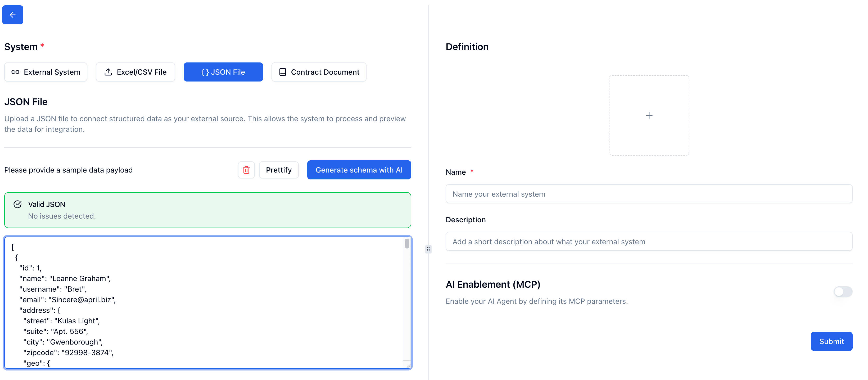Image resolution: width=868 pixels, height=380 pixels.
Task: Click the JSON editor scrollbar thumb
Action: tap(407, 244)
